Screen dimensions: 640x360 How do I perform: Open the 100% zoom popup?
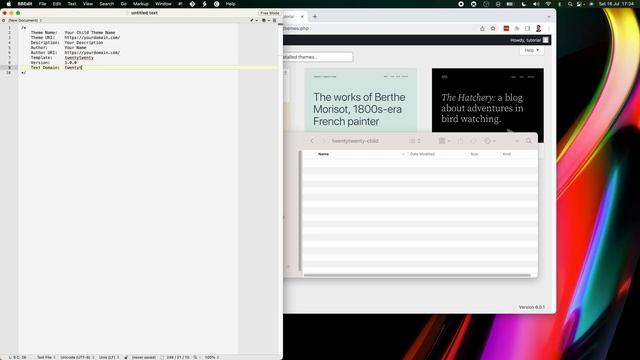click(x=211, y=357)
